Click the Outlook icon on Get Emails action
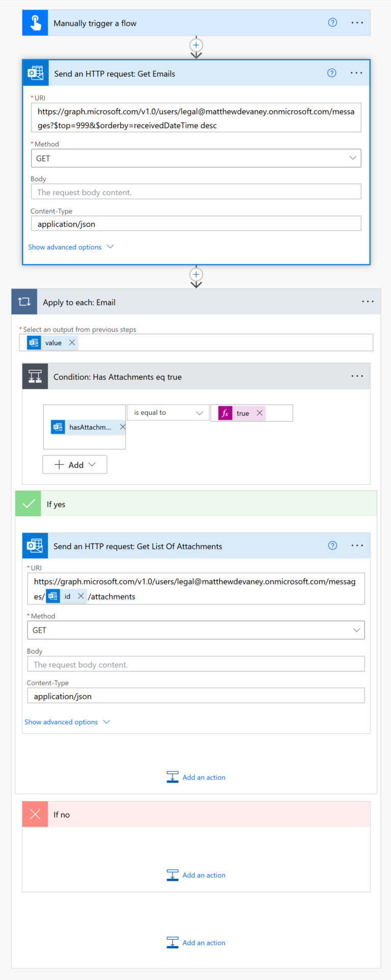 35,73
